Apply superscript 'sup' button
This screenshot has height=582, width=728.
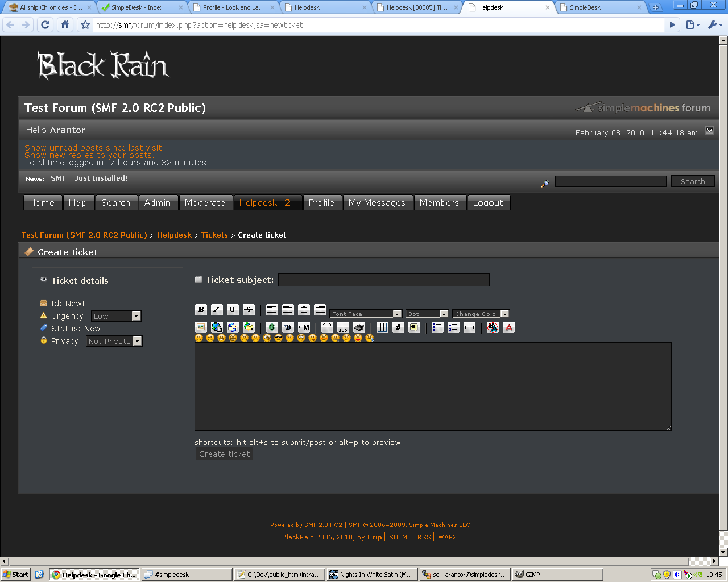[327, 327]
